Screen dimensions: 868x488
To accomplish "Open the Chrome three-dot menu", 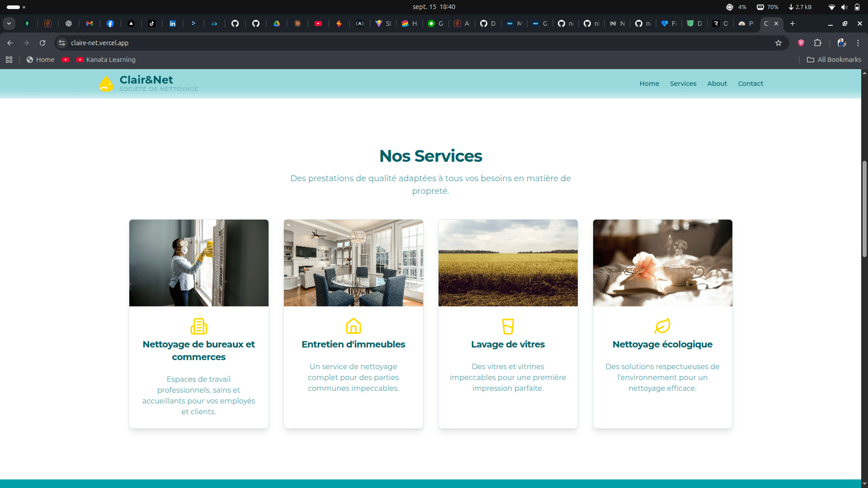I will pyautogui.click(x=858, y=43).
